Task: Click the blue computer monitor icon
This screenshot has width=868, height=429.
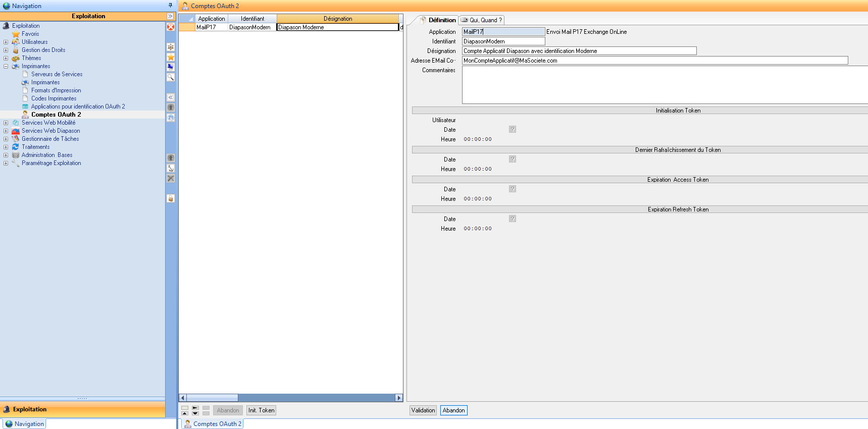Action: tap(171, 67)
